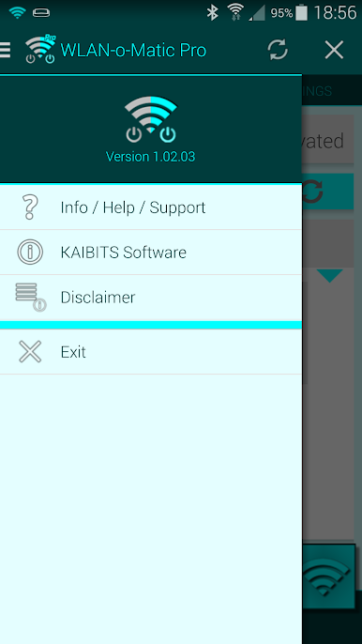The height and width of the screenshot is (644, 362).
Task: Tap the drawer header Wi-Fi power logo
Action: click(151, 119)
